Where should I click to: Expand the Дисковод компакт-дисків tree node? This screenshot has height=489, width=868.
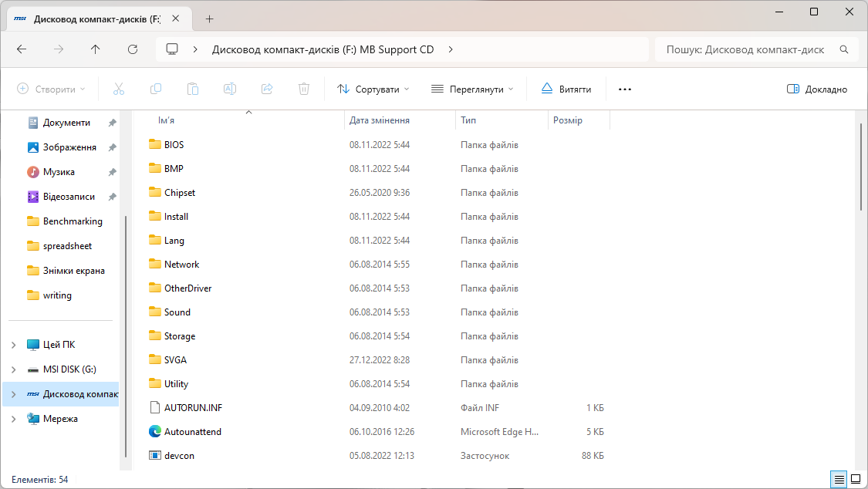[x=13, y=394]
